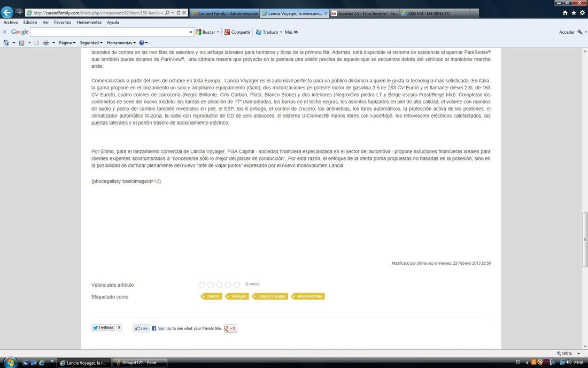The height and width of the screenshot is (368, 588).
Task: Click the command bar Home page icon
Action: coord(6,43)
